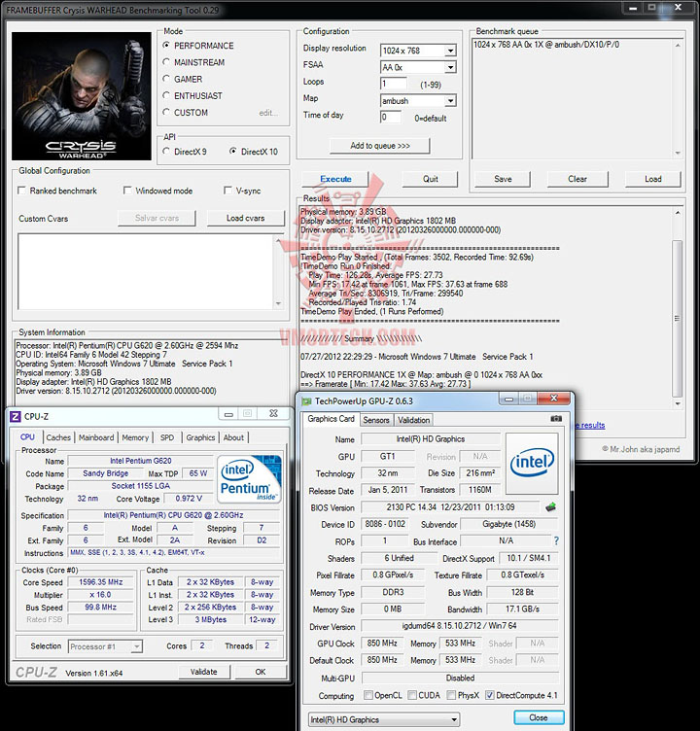Click the Intel Pentium inside logo in CPU-Z
The width and height of the screenshot is (700, 731).
point(249,479)
